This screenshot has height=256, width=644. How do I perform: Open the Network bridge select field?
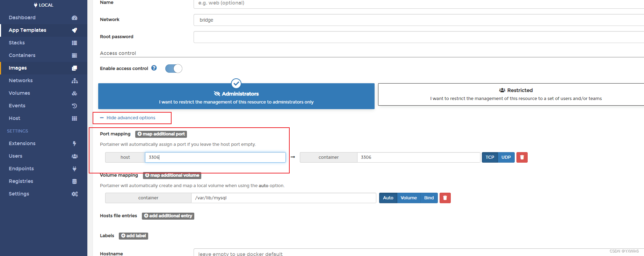click(x=419, y=20)
